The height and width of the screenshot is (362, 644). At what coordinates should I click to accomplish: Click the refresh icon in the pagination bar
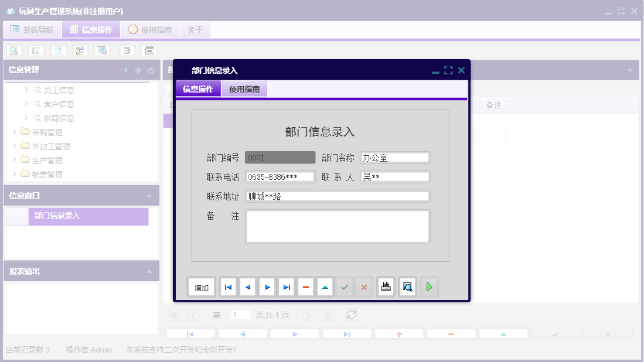point(351,315)
